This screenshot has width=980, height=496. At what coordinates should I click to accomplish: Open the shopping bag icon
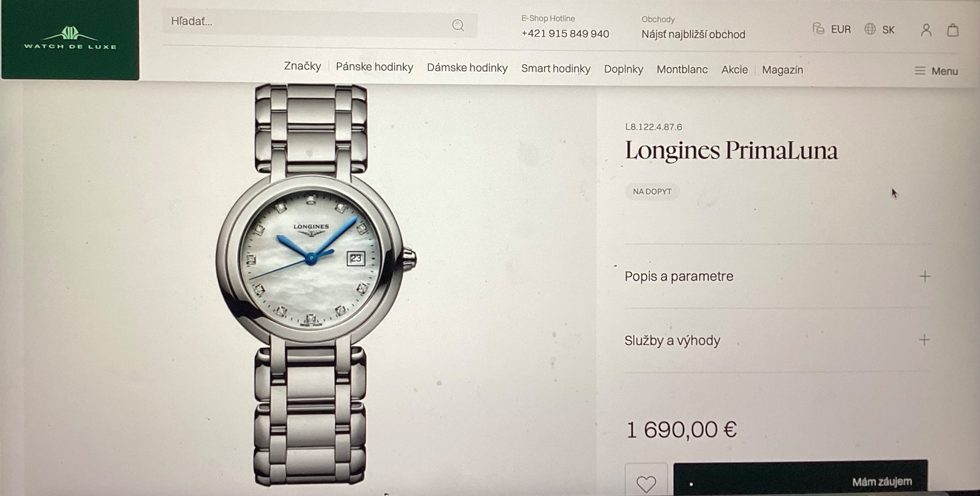point(952,30)
